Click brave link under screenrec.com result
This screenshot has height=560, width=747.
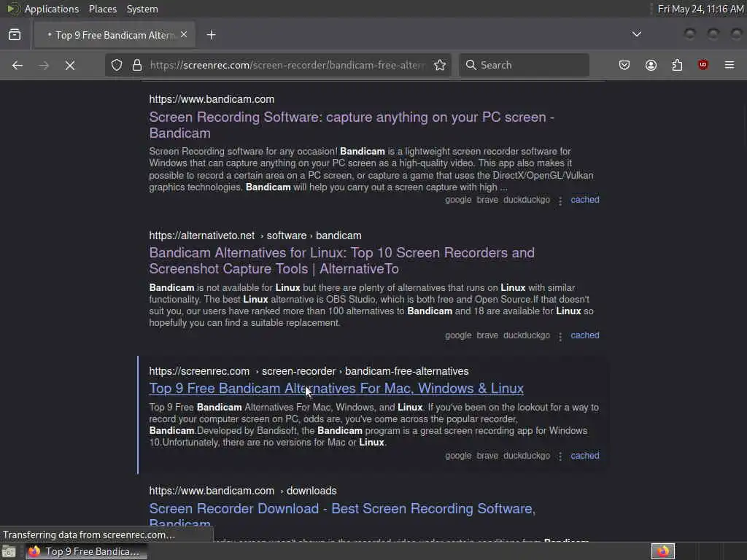[487, 456]
